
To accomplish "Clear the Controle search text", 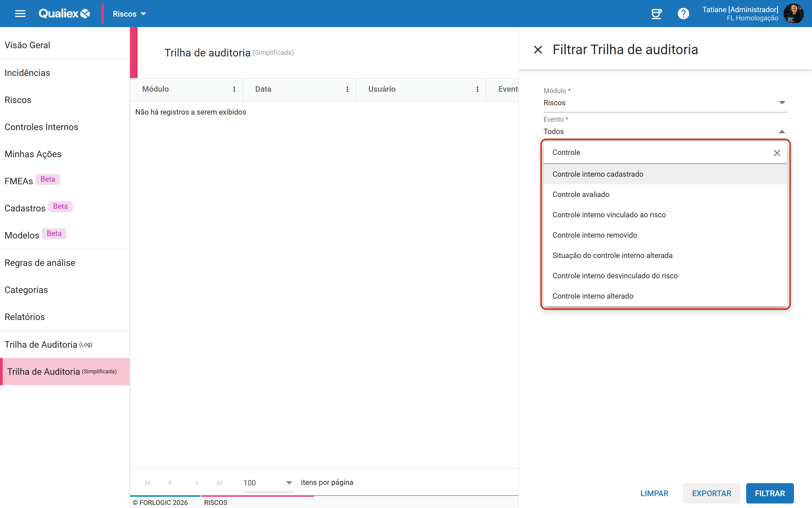I will (x=777, y=153).
